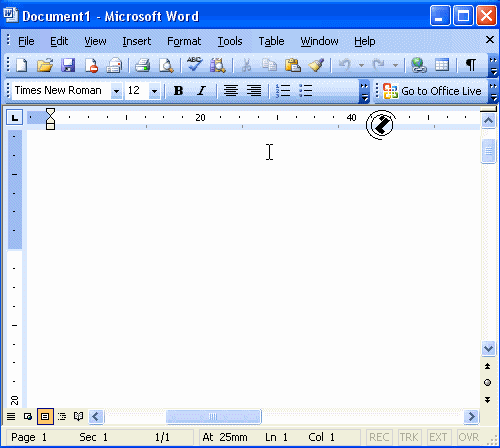Toggle Italic formatting
This screenshot has height=448, width=500.
(x=201, y=91)
